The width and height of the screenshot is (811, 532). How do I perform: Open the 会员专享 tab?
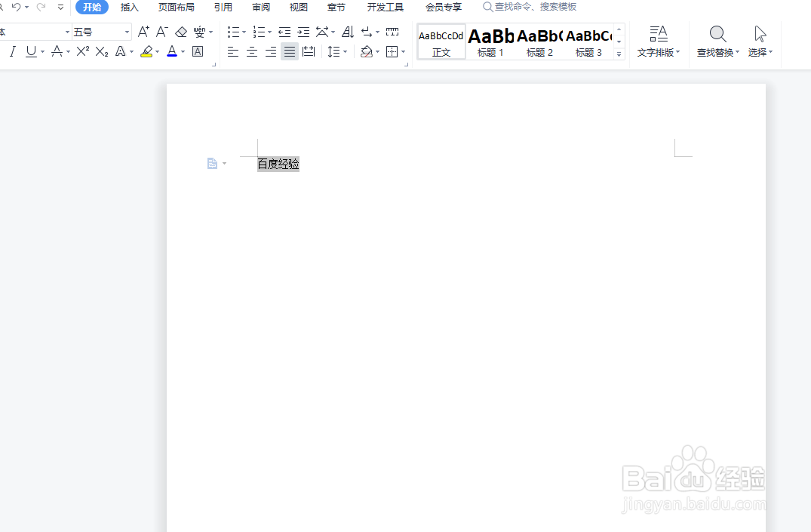pos(444,8)
